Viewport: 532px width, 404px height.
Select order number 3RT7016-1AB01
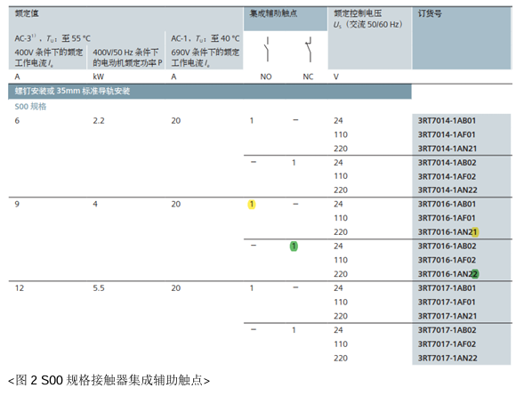[447, 204]
